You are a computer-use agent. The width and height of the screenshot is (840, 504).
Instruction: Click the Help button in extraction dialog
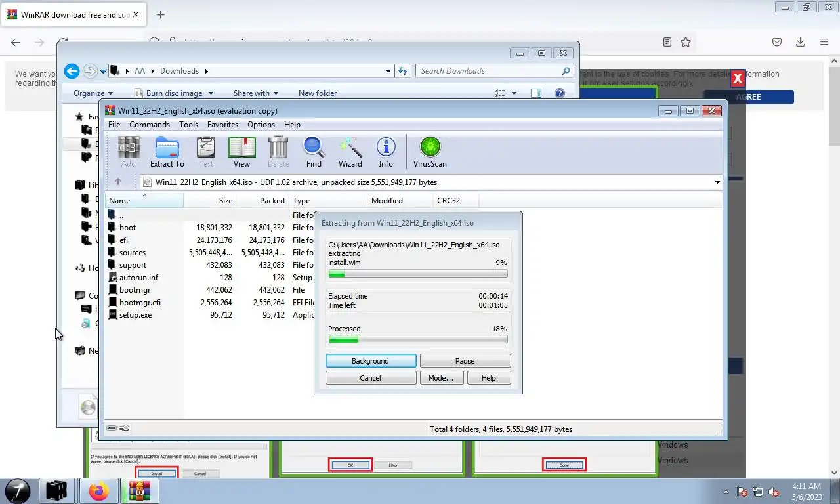(x=489, y=378)
